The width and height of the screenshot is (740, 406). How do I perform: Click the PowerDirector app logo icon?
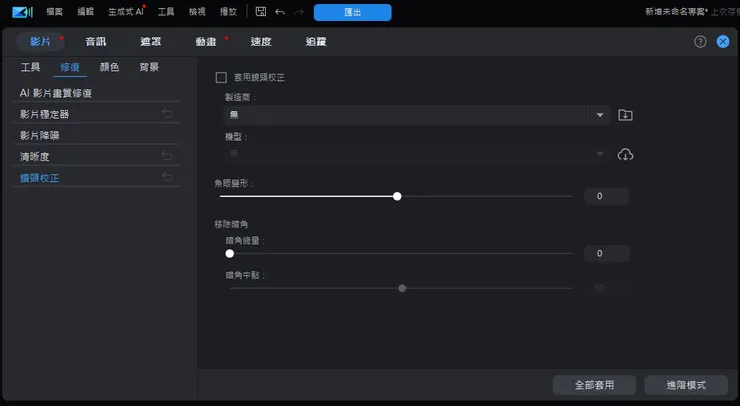(x=22, y=12)
